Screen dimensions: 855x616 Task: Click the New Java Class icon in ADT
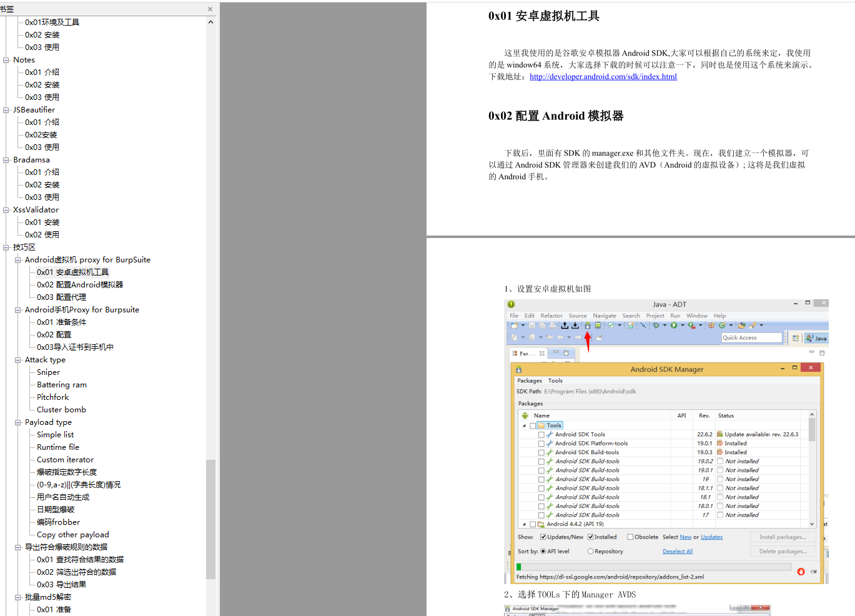coord(722,325)
